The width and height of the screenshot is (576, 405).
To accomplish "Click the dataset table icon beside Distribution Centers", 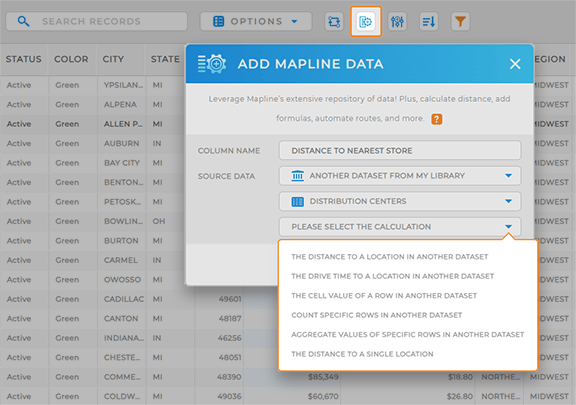I will point(298,201).
